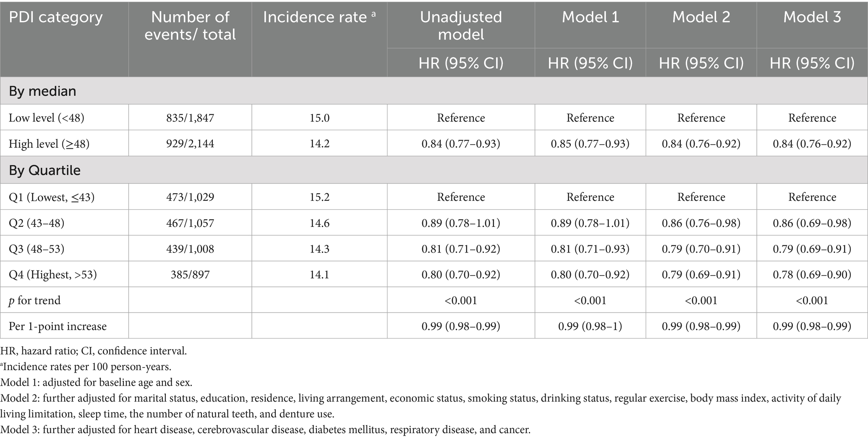868x439 pixels.
Task: Click the 835/1,847 events cell
Action: coord(190,118)
